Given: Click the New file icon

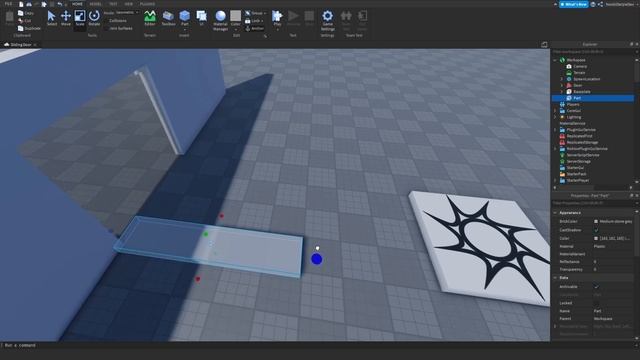Looking at the screenshot, I should (x=21, y=4).
